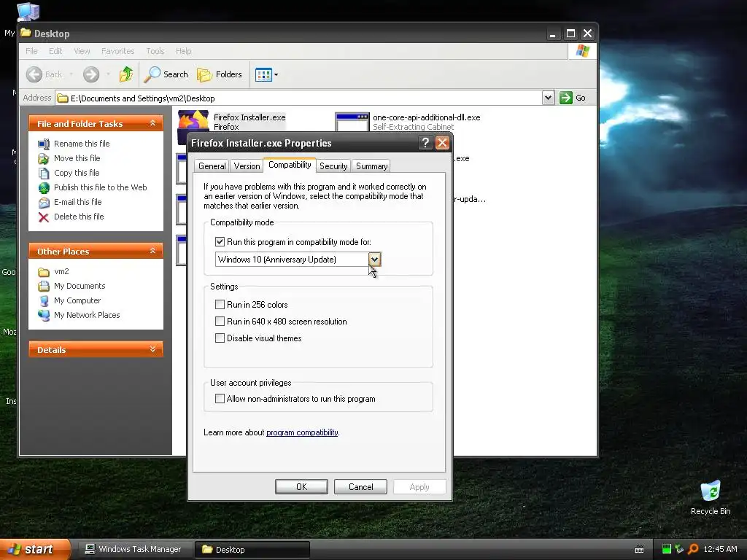Viewport: 747px width, 560px height.
Task: Switch to the Version tab
Action: click(247, 166)
